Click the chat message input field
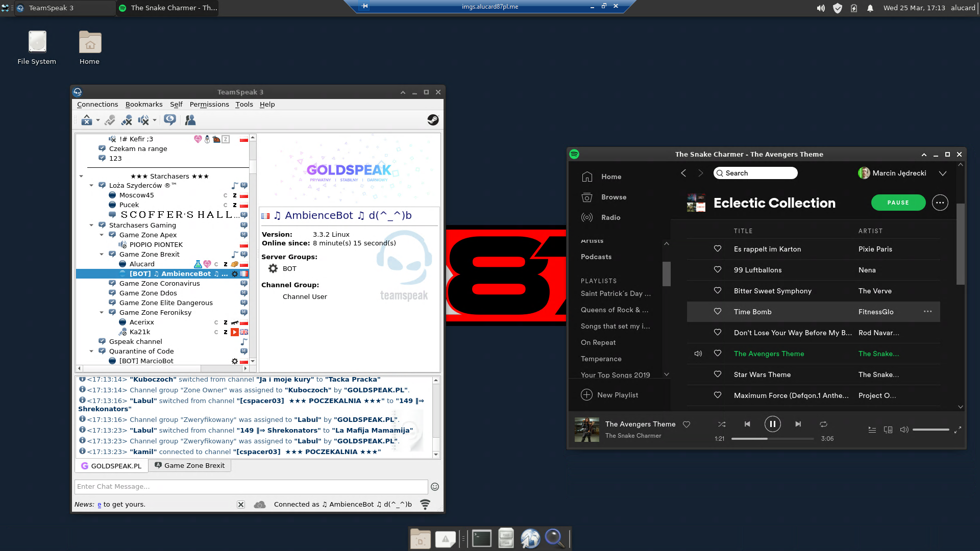 (x=251, y=487)
